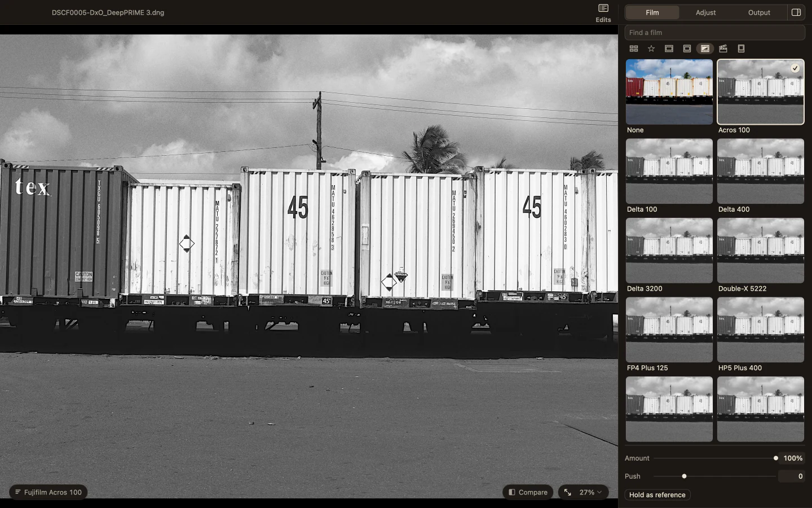Show all films grid view
Image resolution: width=812 pixels, height=508 pixels.
tap(634, 49)
